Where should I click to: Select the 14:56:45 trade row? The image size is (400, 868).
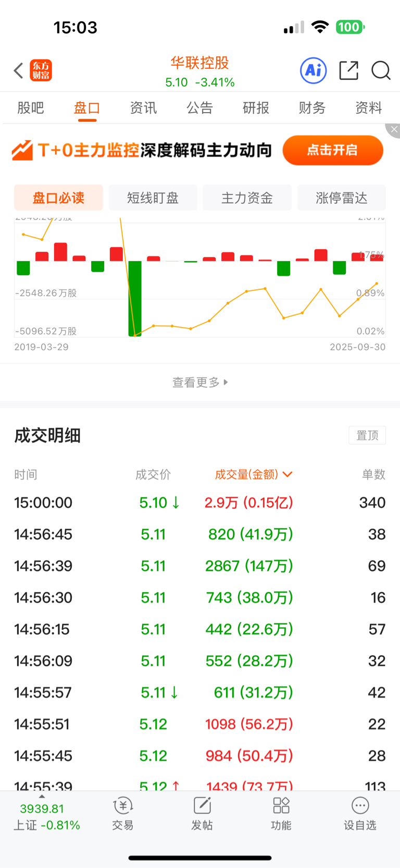click(200, 534)
